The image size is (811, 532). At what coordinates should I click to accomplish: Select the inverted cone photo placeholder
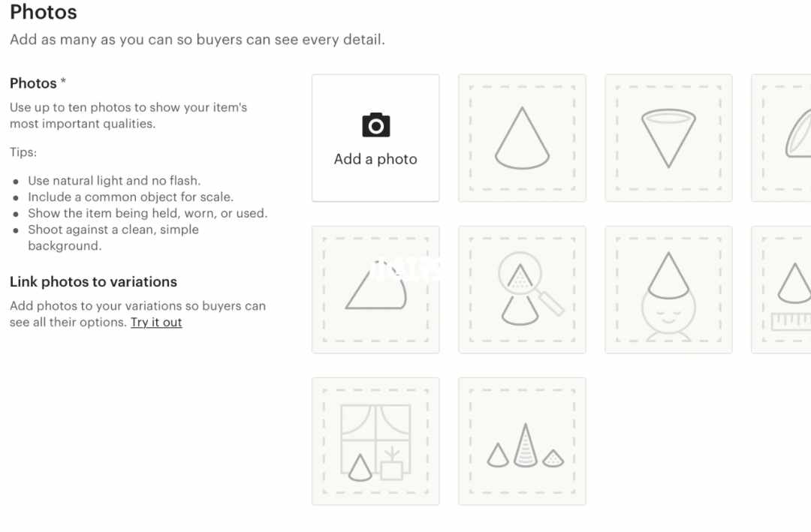click(x=669, y=138)
